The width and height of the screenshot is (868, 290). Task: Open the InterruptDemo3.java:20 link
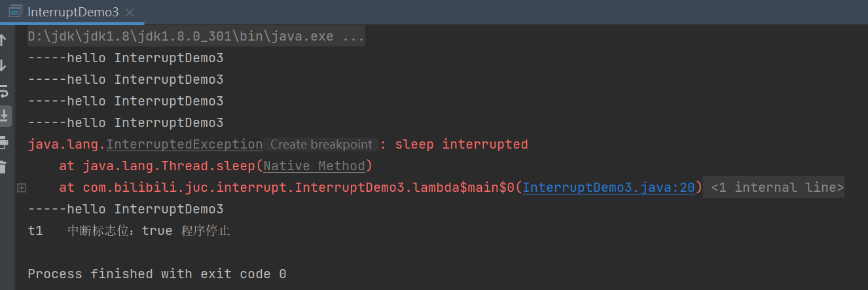[x=608, y=188]
